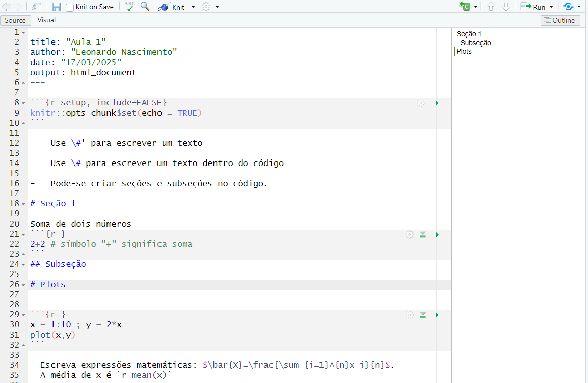Open options gear for 2+2 chunk
Screen dimensions: 588x383
point(410,235)
